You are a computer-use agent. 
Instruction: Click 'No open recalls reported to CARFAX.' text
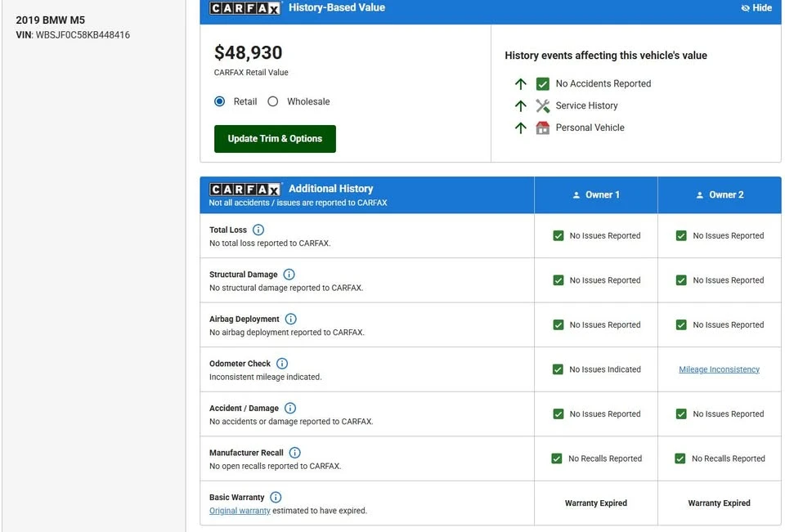tap(276, 466)
